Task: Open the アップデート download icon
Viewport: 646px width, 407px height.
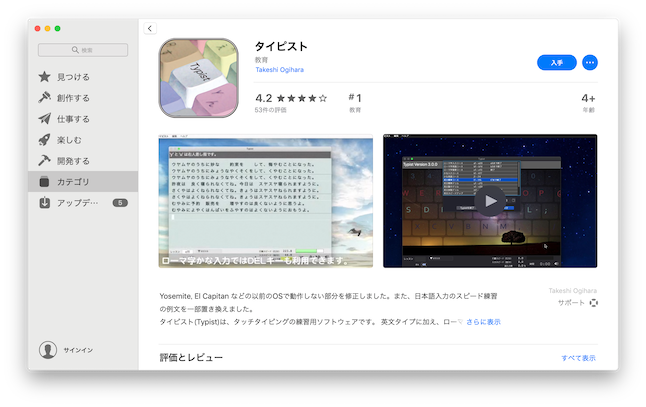Action: pos(44,203)
